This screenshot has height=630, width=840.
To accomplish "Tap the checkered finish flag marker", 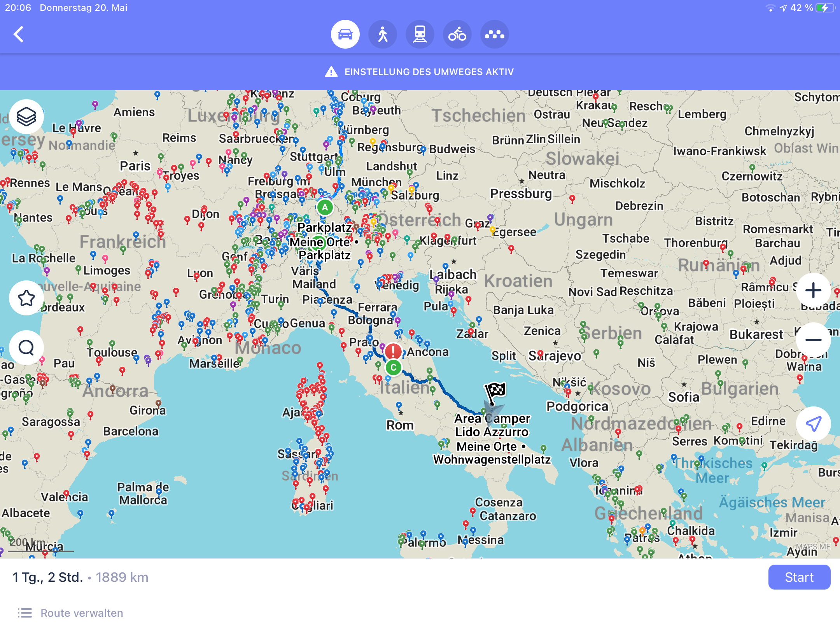I will pyautogui.click(x=494, y=393).
